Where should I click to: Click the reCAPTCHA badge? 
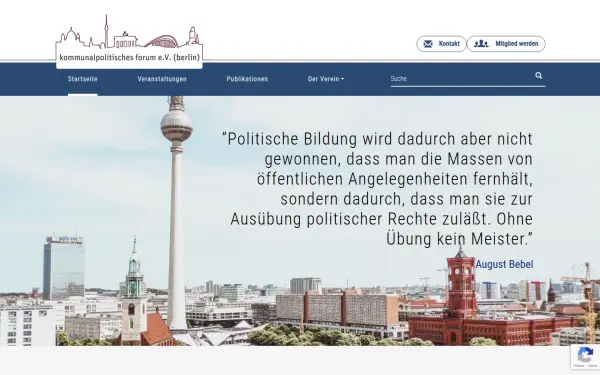click(585, 357)
